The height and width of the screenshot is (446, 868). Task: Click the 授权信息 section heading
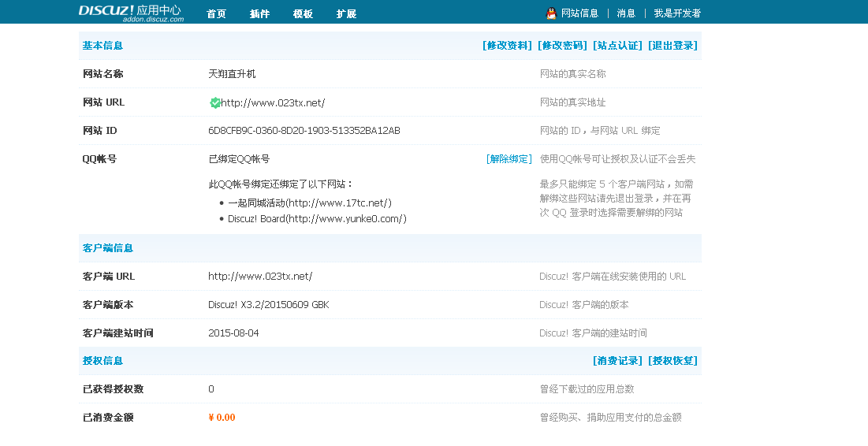point(103,361)
